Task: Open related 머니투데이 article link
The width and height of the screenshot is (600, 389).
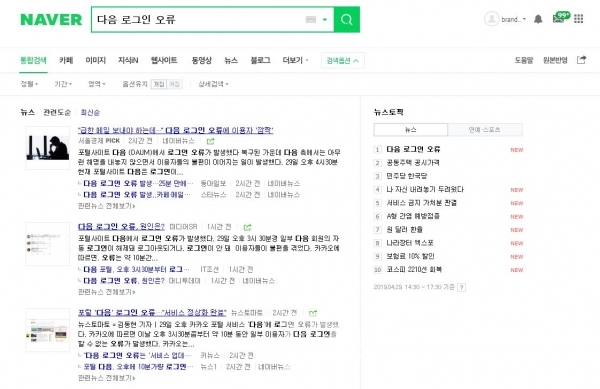Action: click(124, 281)
